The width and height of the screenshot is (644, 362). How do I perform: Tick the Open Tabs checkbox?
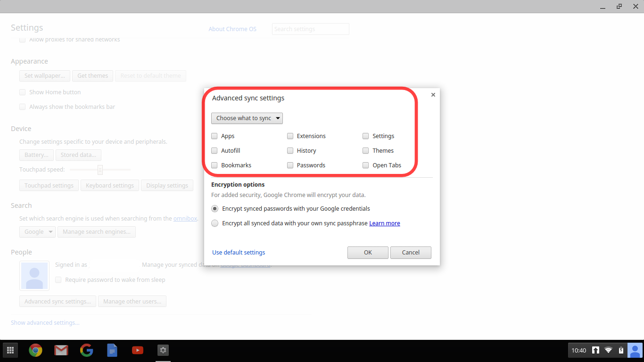coord(365,165)
